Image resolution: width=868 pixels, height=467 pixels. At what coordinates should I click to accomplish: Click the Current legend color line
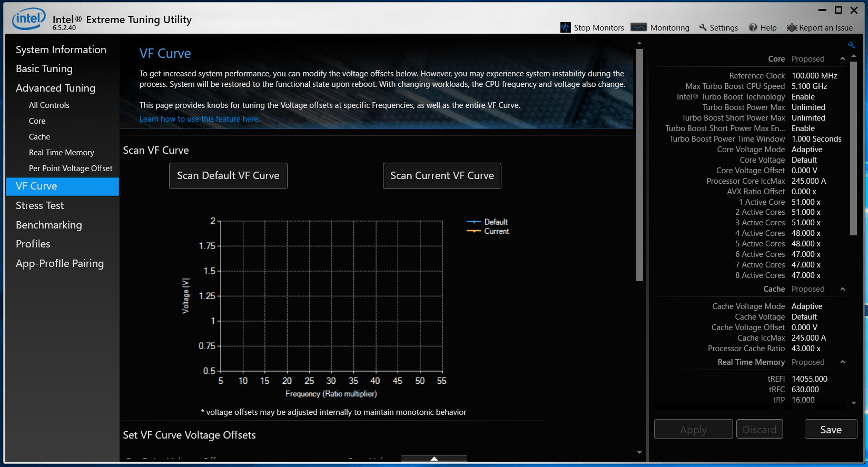pos(474,231)
